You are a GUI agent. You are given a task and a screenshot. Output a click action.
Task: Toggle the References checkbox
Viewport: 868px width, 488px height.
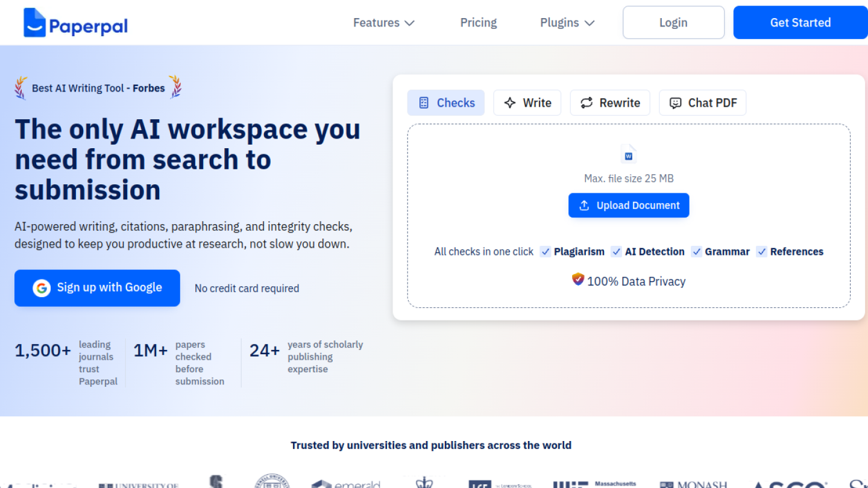762,252
